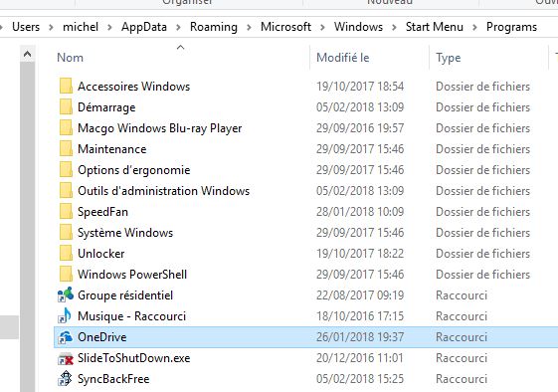Click the navigation pane scroll up arrow

tap(28, 54)
